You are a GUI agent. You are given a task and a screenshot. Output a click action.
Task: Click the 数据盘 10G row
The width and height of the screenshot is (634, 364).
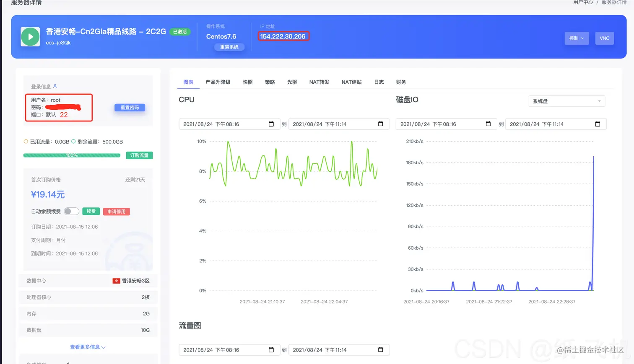click(88, 330)
